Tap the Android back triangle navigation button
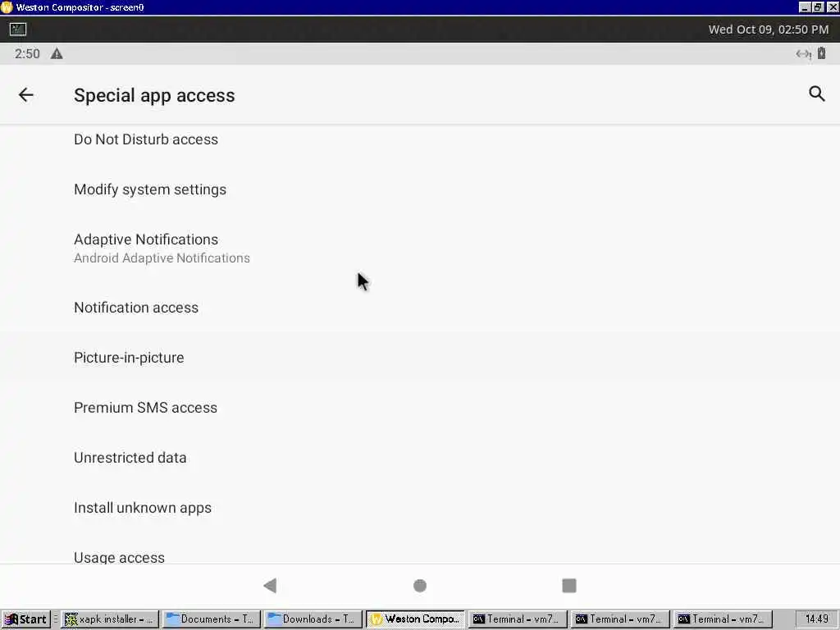Image resolution: width=840 pixels, height=630 pixels. (x=270, y=586)
